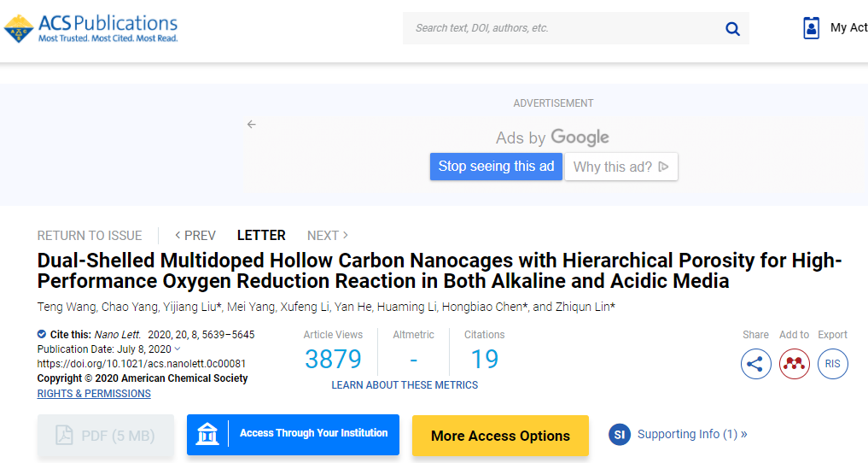Click the search magnifier icon

[x=732, y=29]
